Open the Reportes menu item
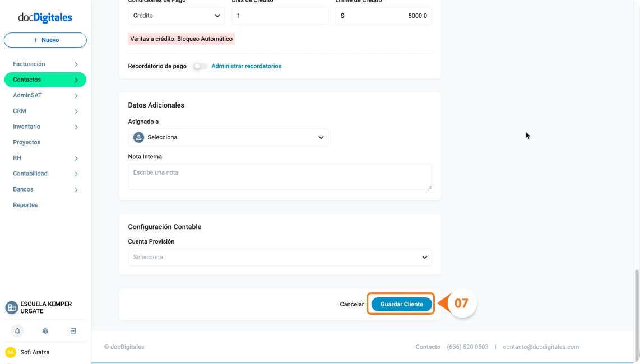This screenshot has width=640, height=364. click(25, 206)
